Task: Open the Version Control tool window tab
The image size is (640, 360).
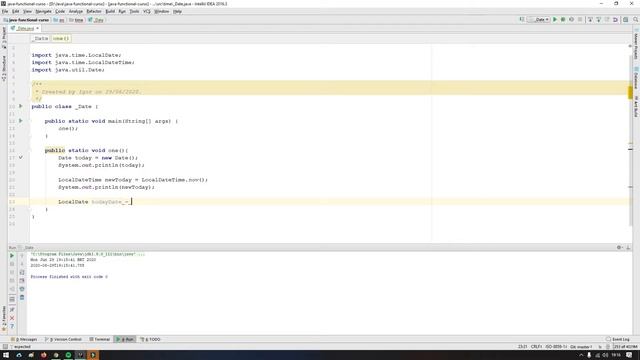Action: (x=64, y=339)
